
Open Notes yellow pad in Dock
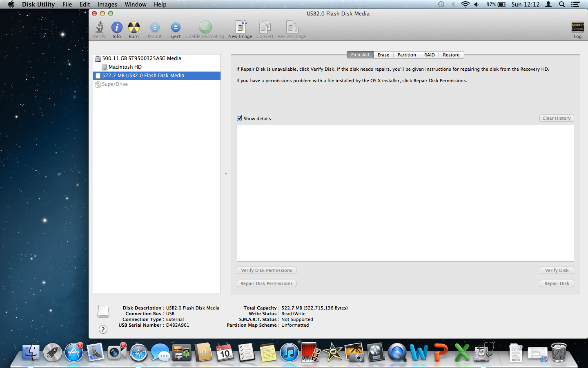pos(268,352)
